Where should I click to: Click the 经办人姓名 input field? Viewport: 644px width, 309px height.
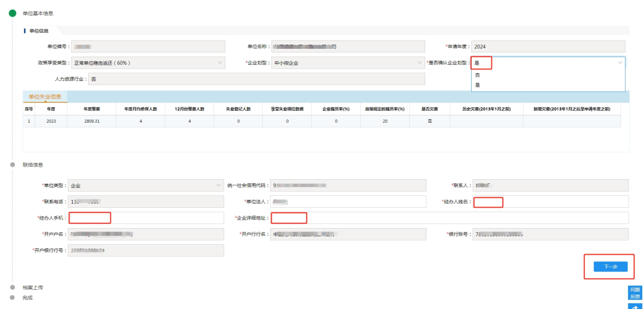(x=550, y=202)
